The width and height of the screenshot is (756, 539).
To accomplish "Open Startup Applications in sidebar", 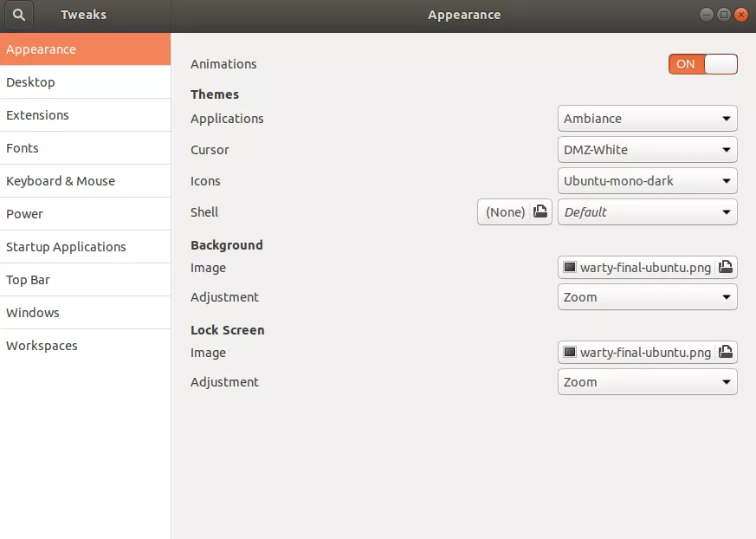I will tap(86, 247).
